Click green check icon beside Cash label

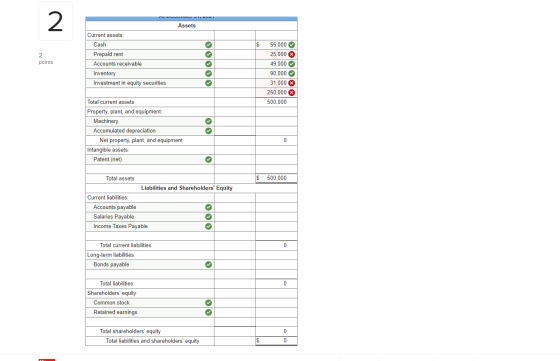click(209, 45)
